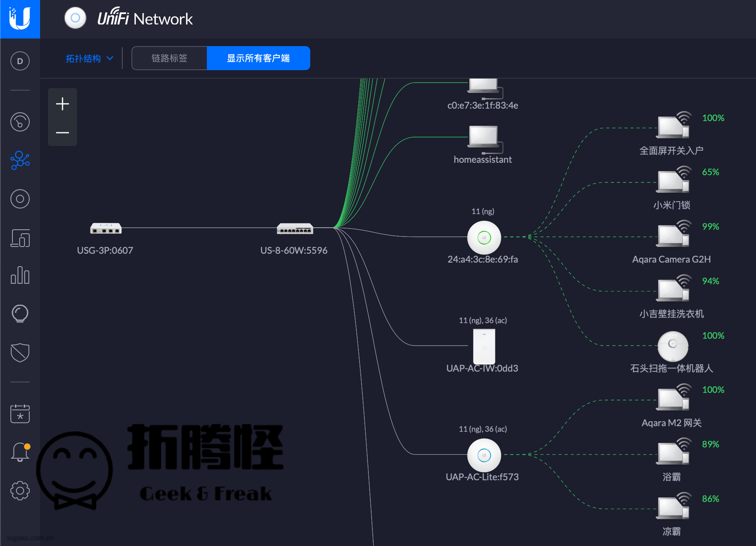756x546 pixels.
Task: Expand the 拓扑结构 view dropdown
Action: point(89,59)
